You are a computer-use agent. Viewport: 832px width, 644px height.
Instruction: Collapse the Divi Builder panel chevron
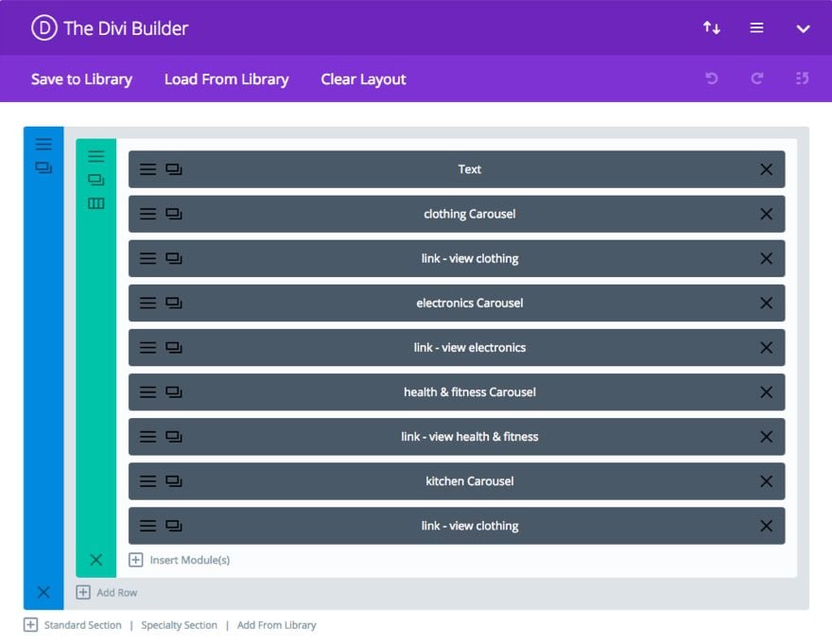point(803,28)
